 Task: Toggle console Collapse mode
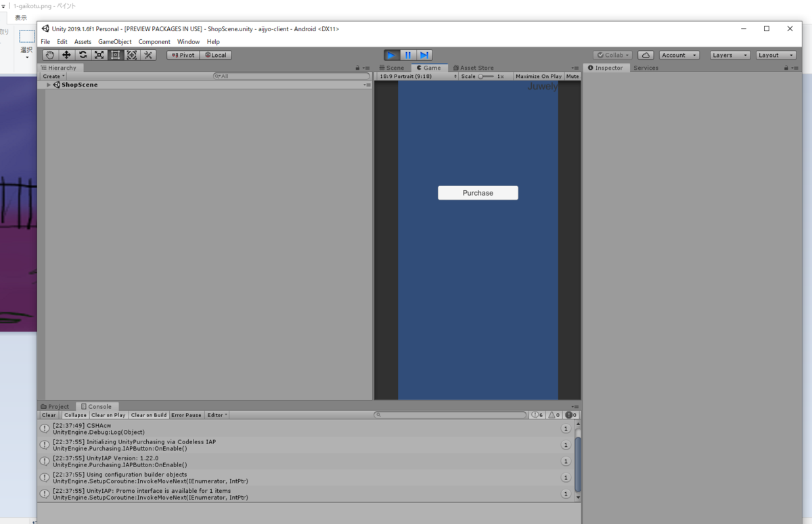(x=76, y=415)
